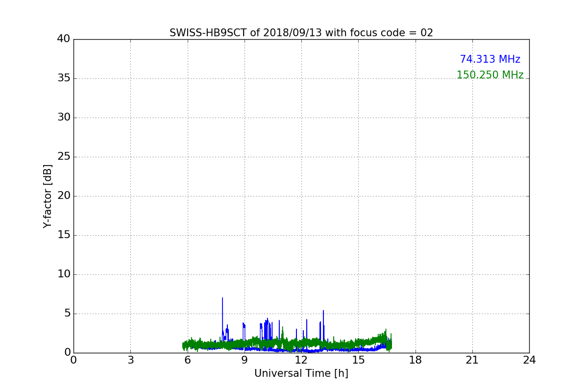Image resolution: width=588 pixels, height=392 pixels.
Task: Click the Y-factor [dB] axis label
Action: coord(48,196)
